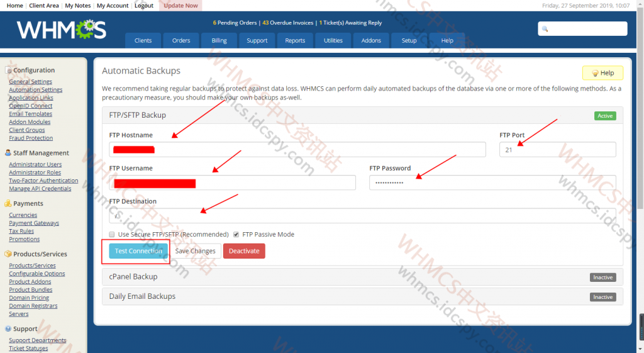This screenshot has height=353, width=644.
Task: Open Configurable Options link
Action: click(37, 274)
